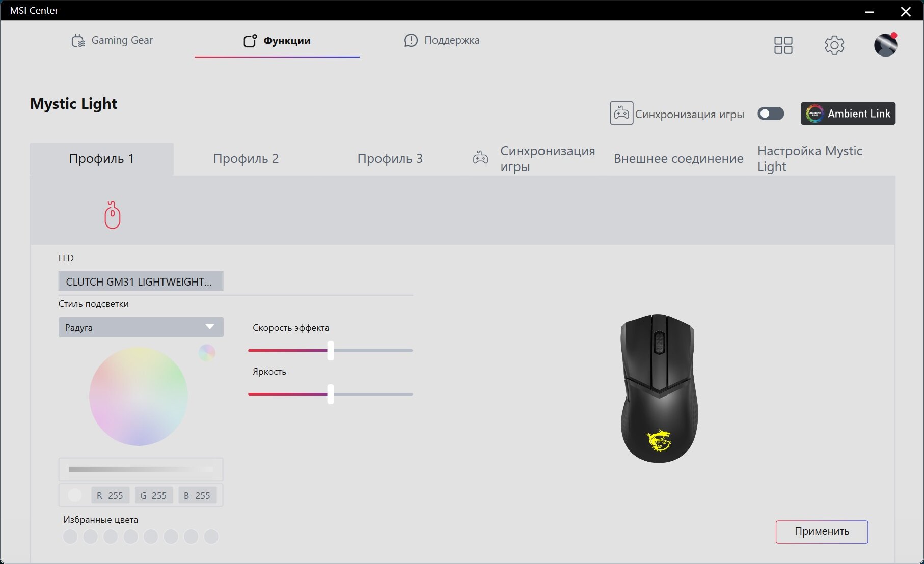
Task: Select Профиль 1 tab
Action: [101, 159]
